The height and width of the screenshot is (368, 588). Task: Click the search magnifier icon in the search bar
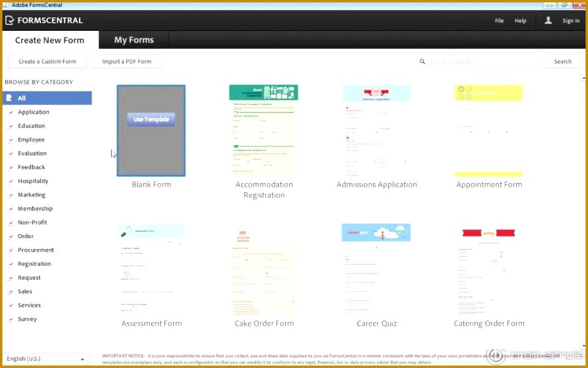pos(422,61)
